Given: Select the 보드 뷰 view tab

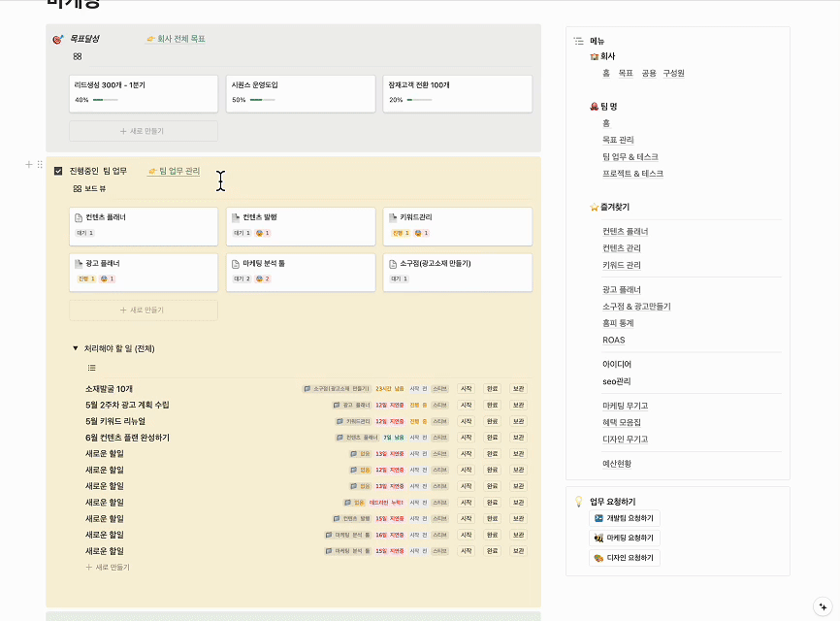Looking at the screenshot, I should click(x=89, y=188).
